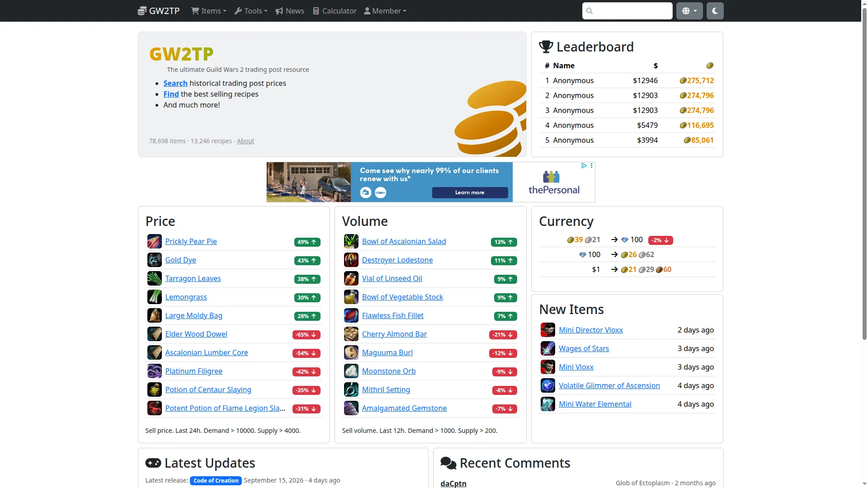Click the -21% volume change badge

503,335
